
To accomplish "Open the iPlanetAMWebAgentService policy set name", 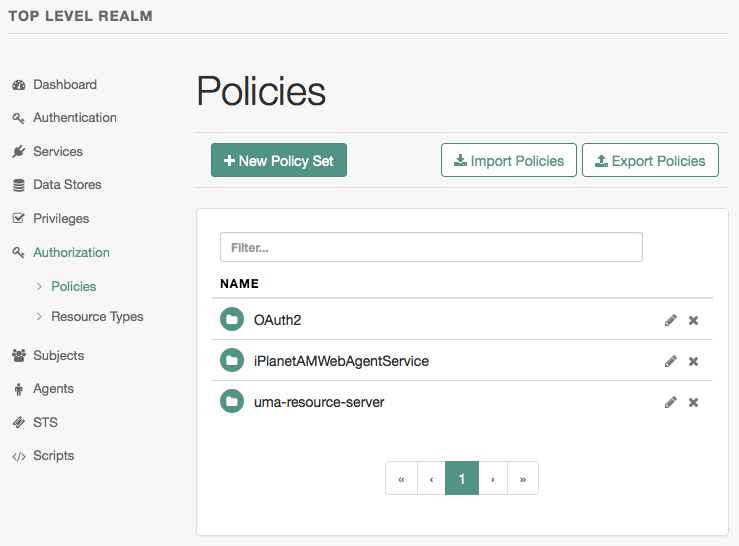I will (x=341, y=361).
